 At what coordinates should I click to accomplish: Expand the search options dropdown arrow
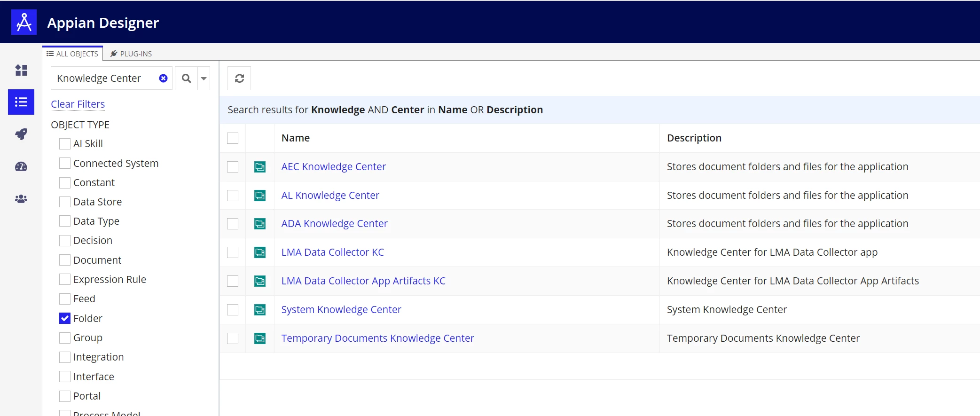(x=204, y=78)
